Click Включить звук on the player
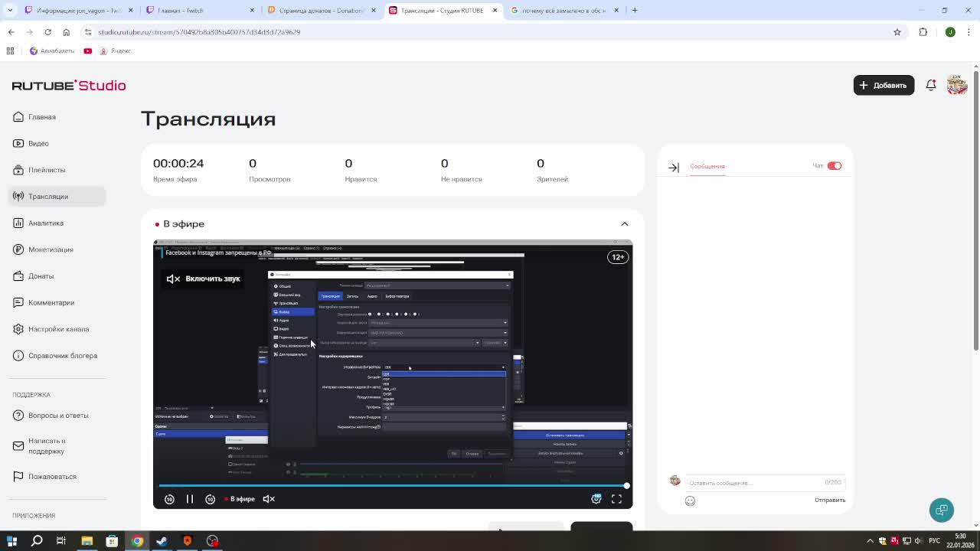 tap(204, 279)
